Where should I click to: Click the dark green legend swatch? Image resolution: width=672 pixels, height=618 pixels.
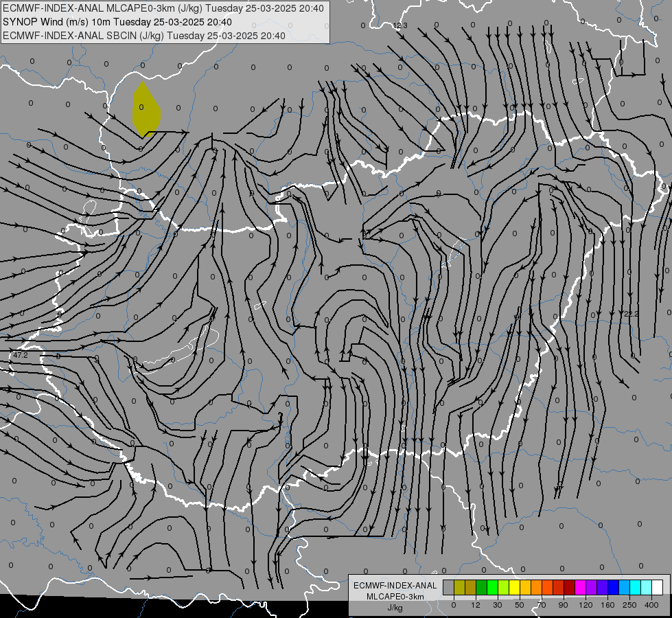tap(481, 587)
